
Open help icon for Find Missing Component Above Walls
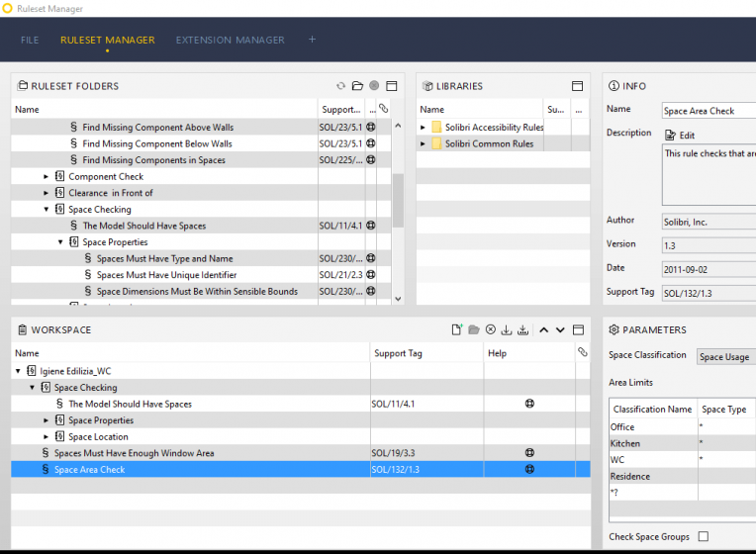tap(371, 127)
